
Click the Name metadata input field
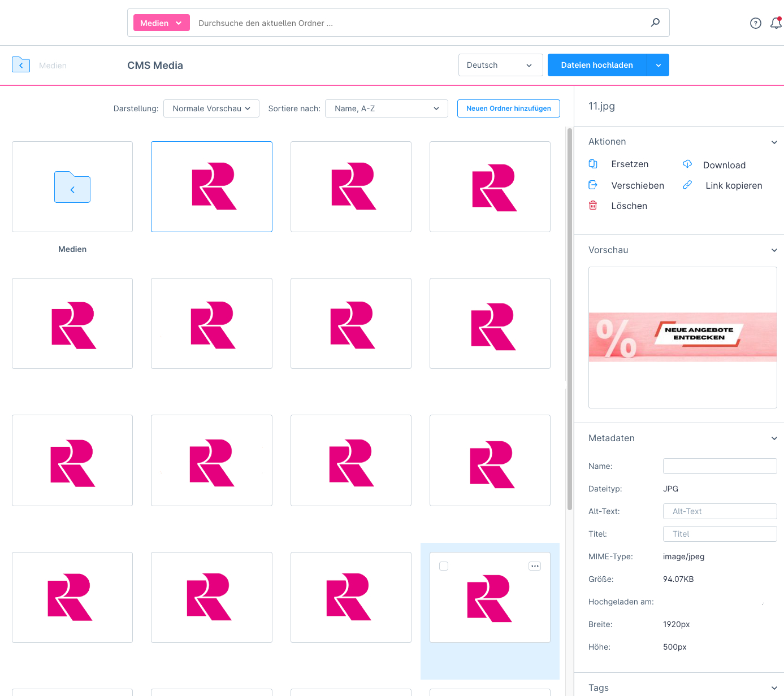(x=720, y=466)
